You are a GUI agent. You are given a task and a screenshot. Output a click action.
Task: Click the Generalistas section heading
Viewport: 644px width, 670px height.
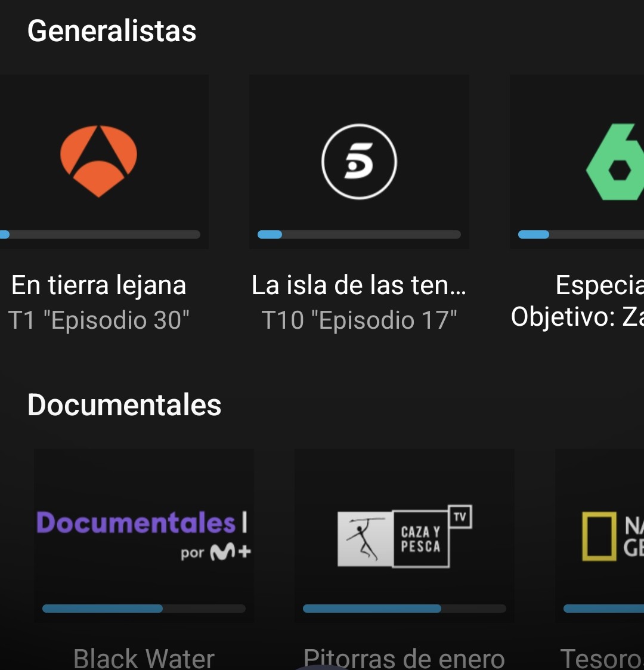click(x=112, y=31)
